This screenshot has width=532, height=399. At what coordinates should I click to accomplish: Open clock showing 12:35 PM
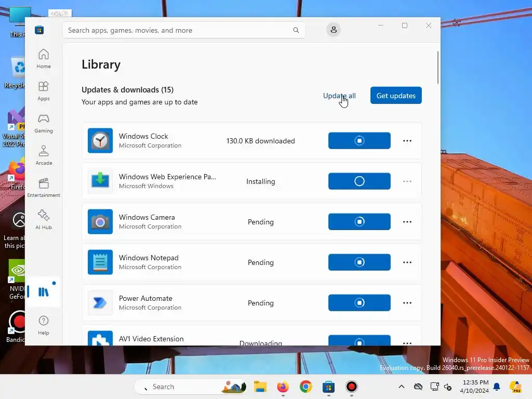(x=475, y=387)
